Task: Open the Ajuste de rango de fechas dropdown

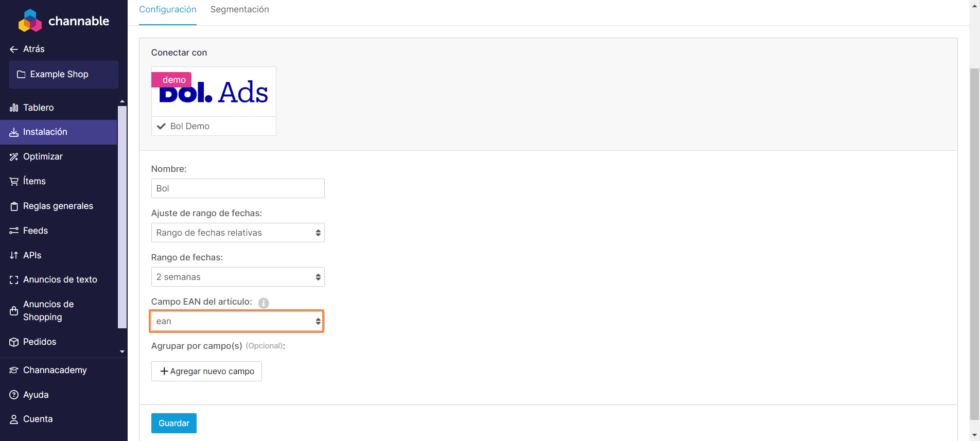Action: [x=238, y=233]
